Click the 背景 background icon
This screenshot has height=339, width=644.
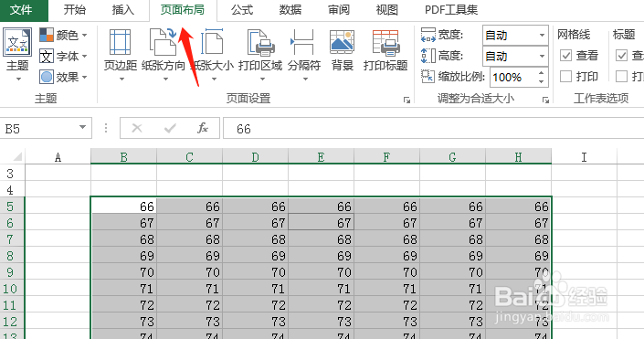[343, 42]
